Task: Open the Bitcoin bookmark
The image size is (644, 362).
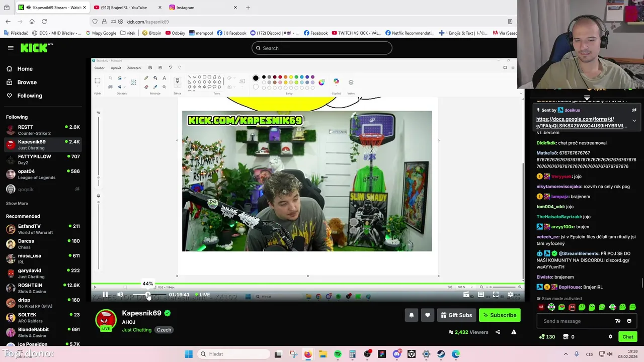Action: [x=151, y=33]
